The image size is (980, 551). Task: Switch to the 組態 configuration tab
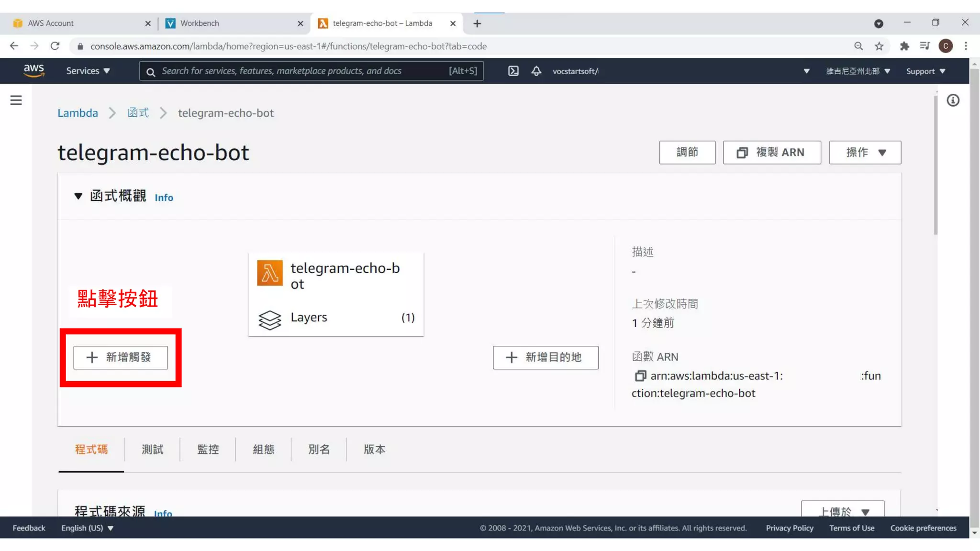point(263,450)
